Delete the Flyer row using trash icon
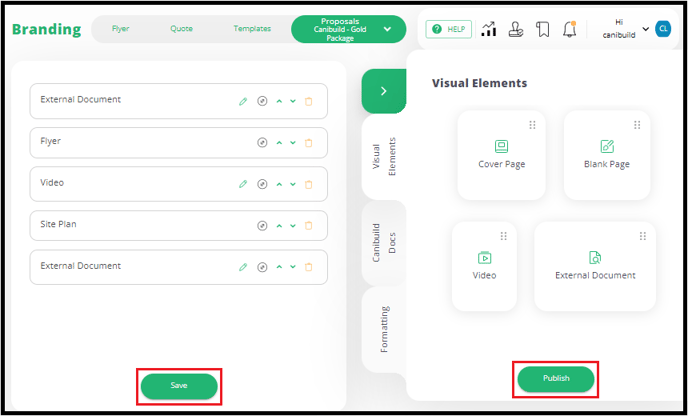The image size is (688, 416). 308,143
